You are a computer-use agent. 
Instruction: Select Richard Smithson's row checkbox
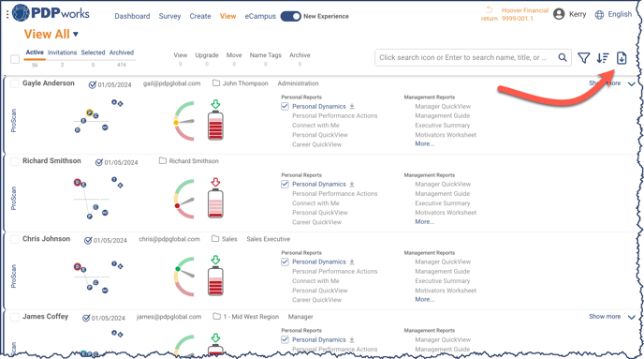tap(14, 161)
